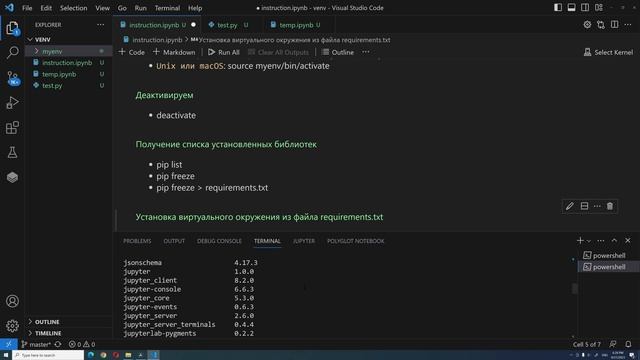
Task: Switch to the PROBLEMS panel tab
Action: (x=137, y=241)
